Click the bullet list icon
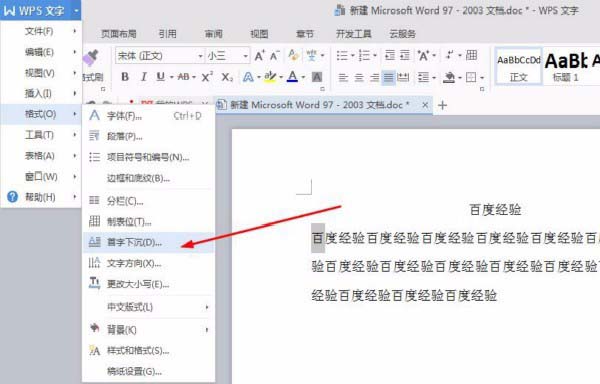 point(342,56)
